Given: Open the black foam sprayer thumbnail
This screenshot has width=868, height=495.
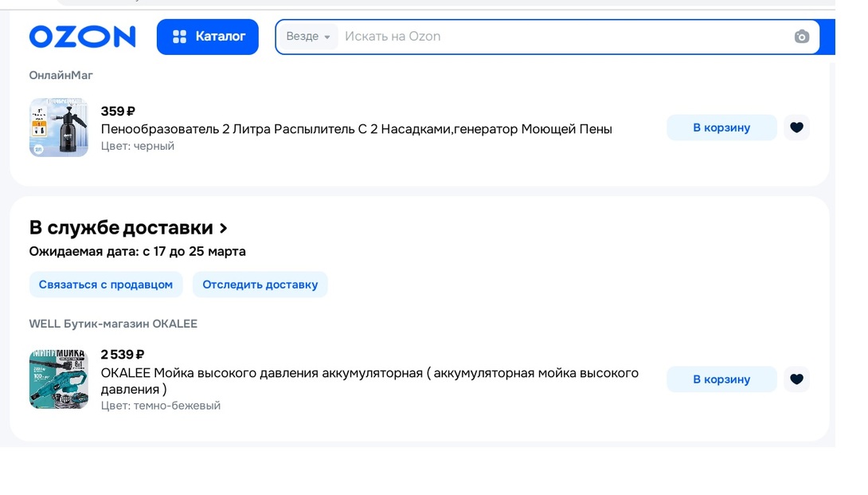Looking at the screenshot, I should click(59, 128).
